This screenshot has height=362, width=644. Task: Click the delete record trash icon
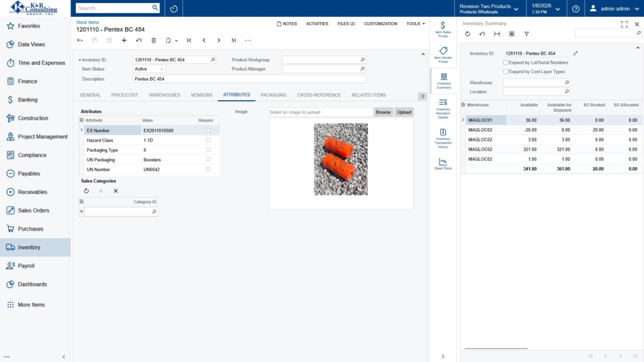point(154,41)
